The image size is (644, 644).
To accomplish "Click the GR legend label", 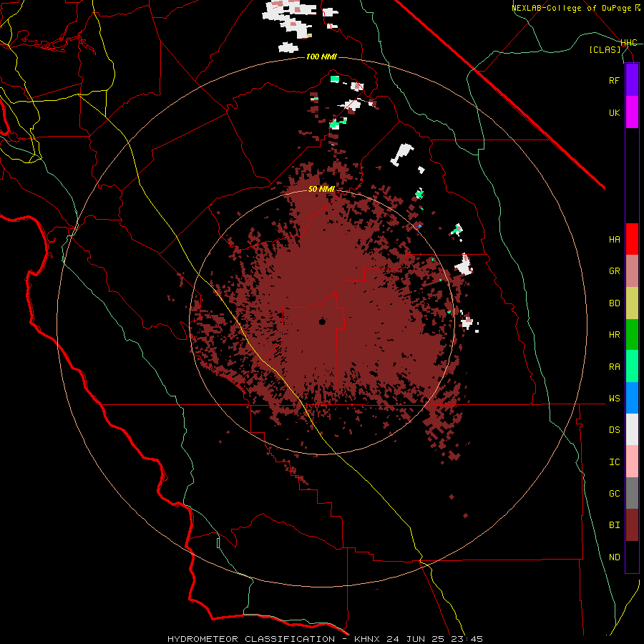I will (614, 271).
